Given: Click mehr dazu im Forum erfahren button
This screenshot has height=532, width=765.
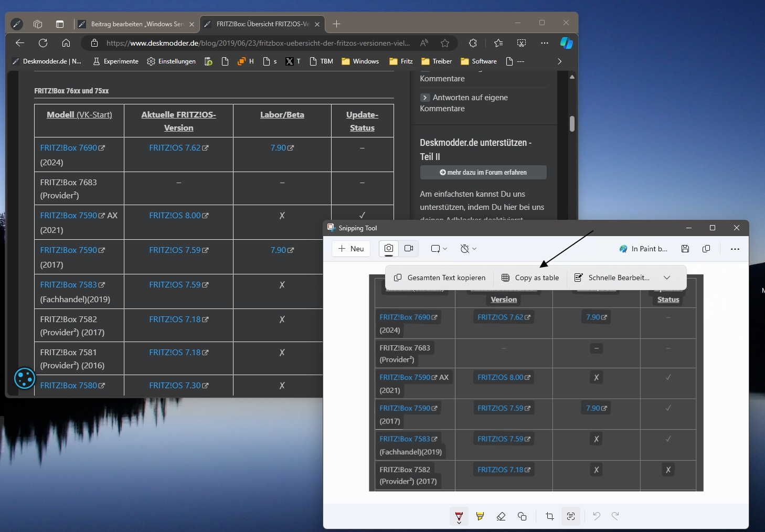Looking at the screenshot, I should point(483,172).
